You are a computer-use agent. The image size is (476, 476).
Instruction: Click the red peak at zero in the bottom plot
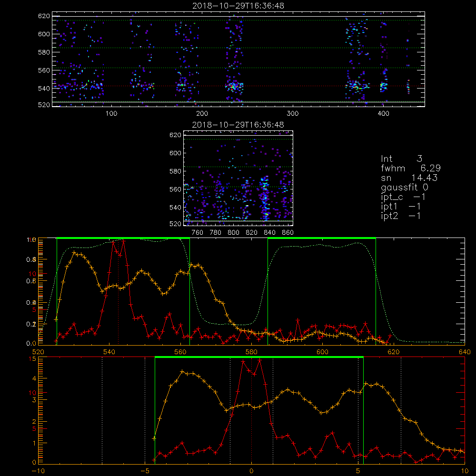coord(251,367)
